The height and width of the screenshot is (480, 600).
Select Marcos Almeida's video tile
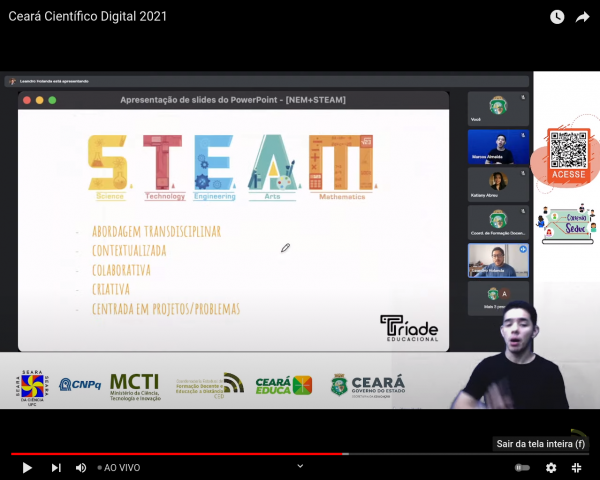498,147
